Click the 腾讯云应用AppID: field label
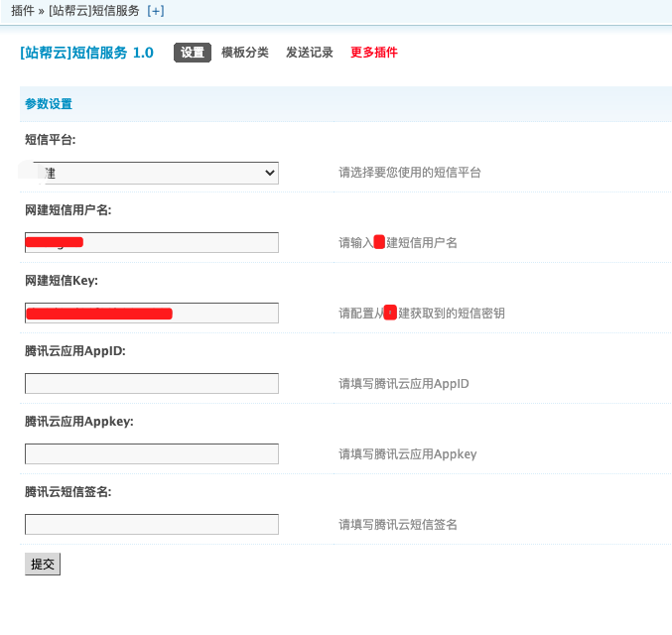This screenshot has width=672, height=635. (75, 351)
